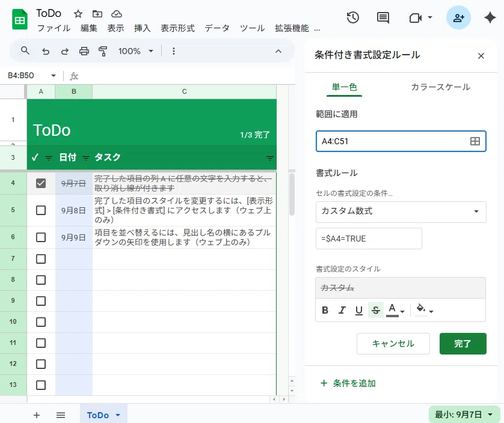
Task: Undo the last action
Action: (x=46, y=51)
